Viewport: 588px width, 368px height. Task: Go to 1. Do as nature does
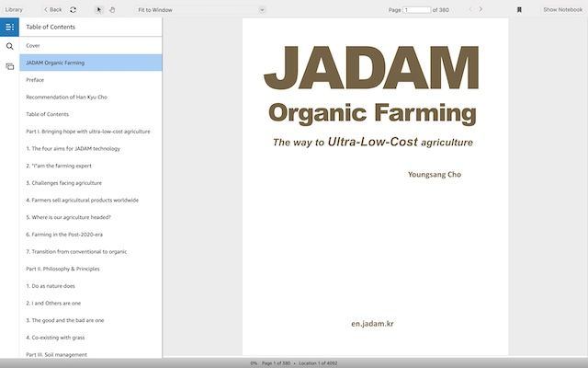click(91, 286)
